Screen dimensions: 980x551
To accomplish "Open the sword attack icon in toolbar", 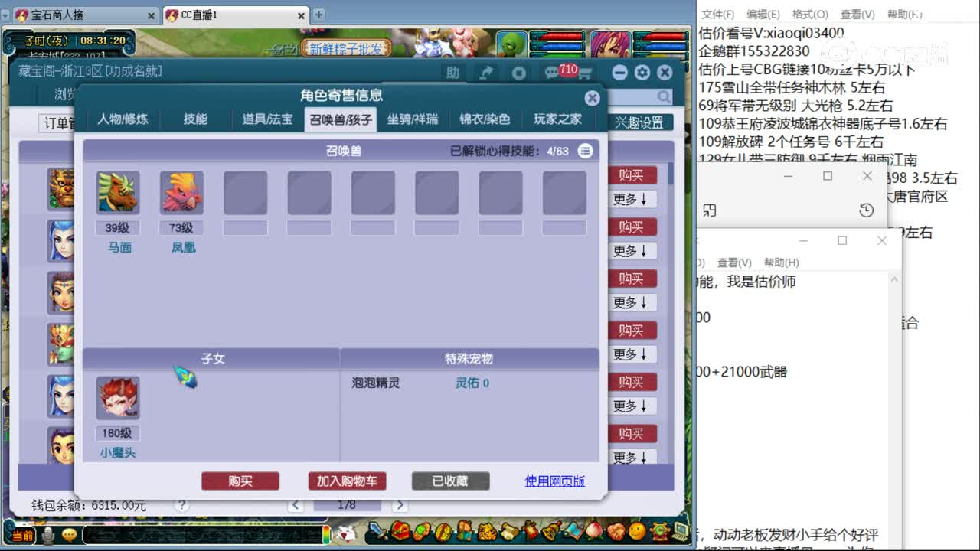I will 378,531.
